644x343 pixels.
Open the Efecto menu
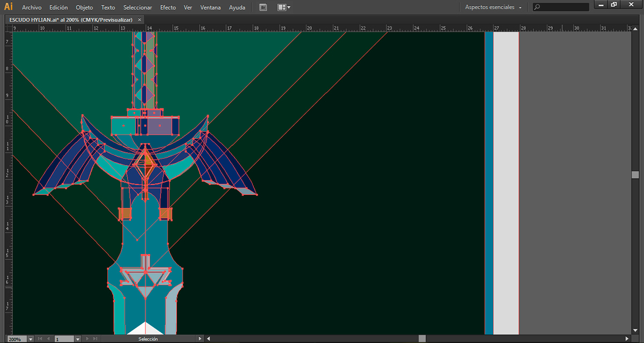(168, 7)
